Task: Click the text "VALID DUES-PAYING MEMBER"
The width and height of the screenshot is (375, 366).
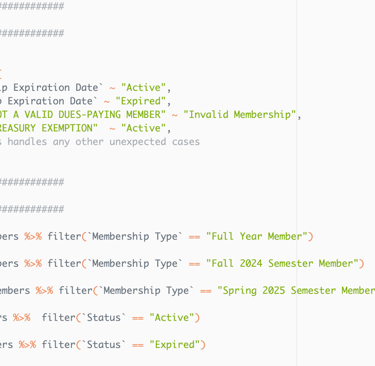Action: [x=92, y=115]
